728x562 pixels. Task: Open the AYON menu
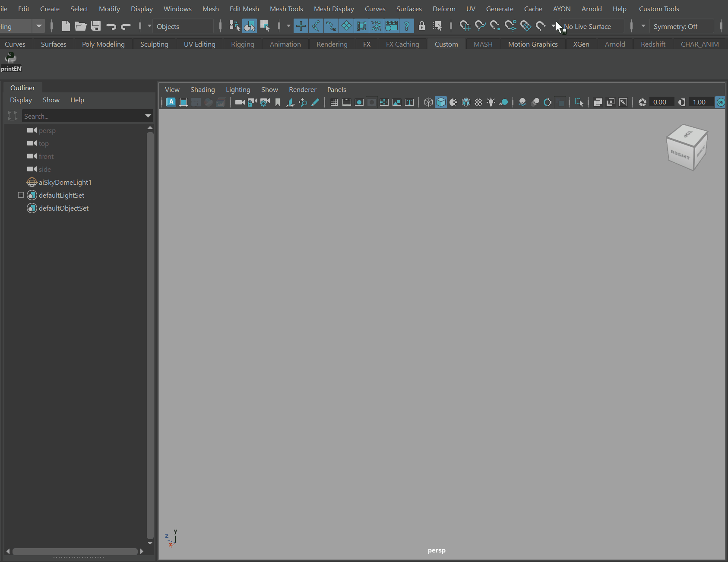(x=562, y=9)
